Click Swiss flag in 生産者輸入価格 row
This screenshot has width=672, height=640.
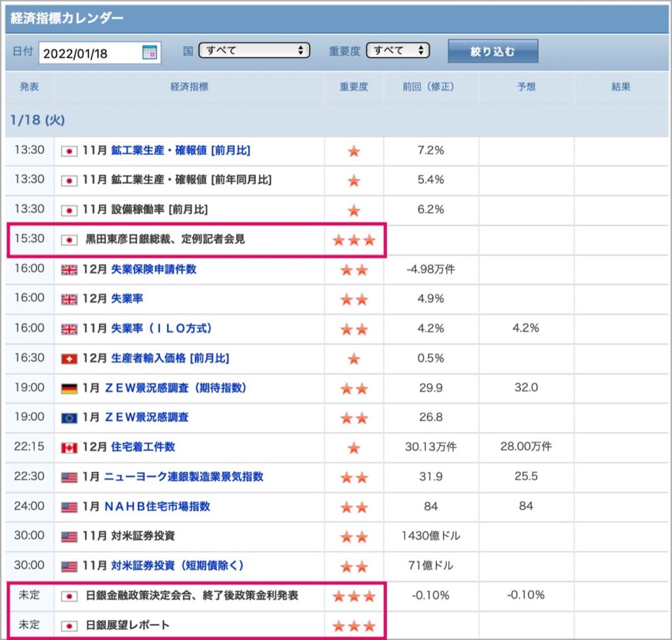(69, 358)
